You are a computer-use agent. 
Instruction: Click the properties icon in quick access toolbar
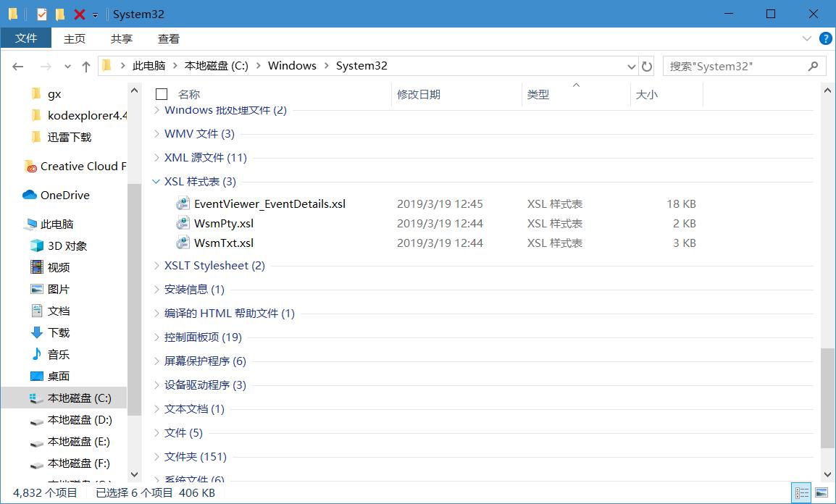[41, 14]
